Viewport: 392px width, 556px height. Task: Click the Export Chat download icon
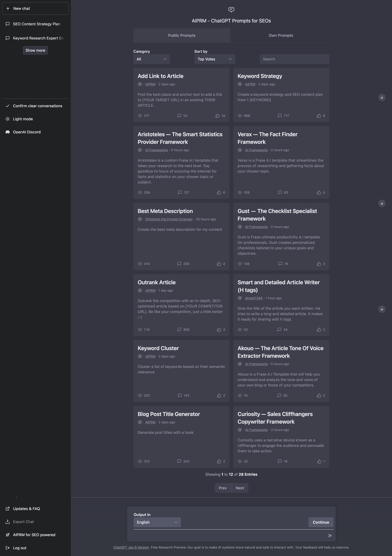pos(8,522)
